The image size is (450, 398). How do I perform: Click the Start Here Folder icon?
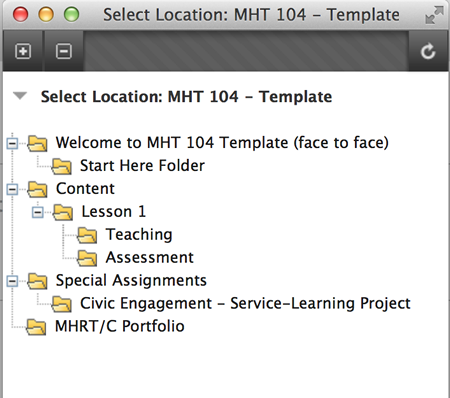point(62,166)
